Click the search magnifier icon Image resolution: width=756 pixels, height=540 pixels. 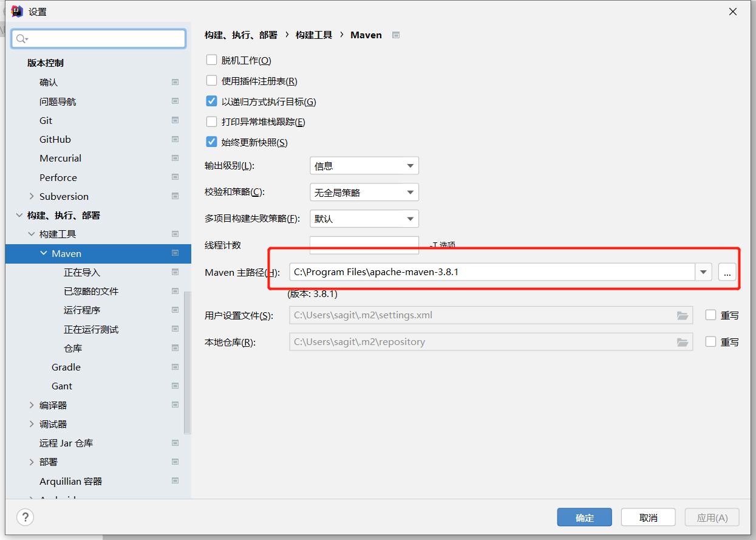click(x=22, y=39)
